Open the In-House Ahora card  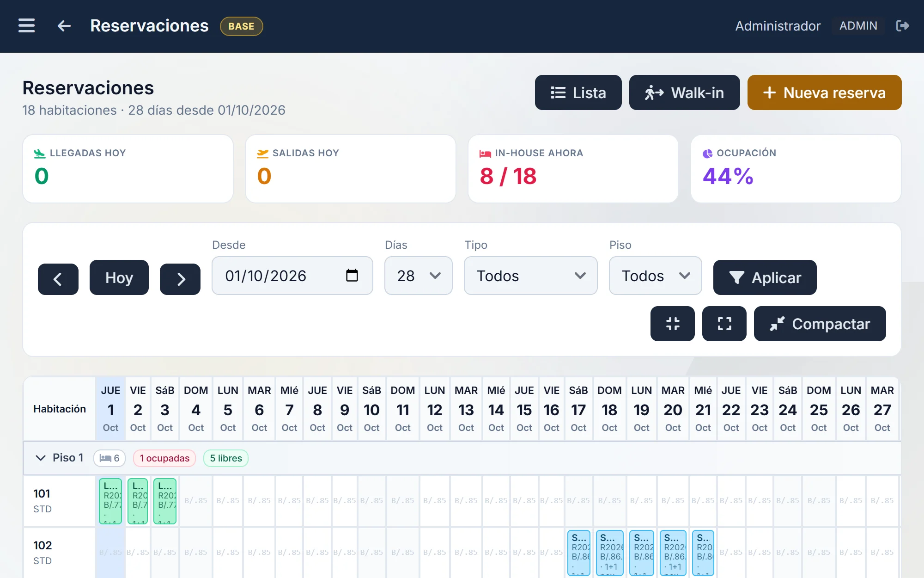coord(573,169)
